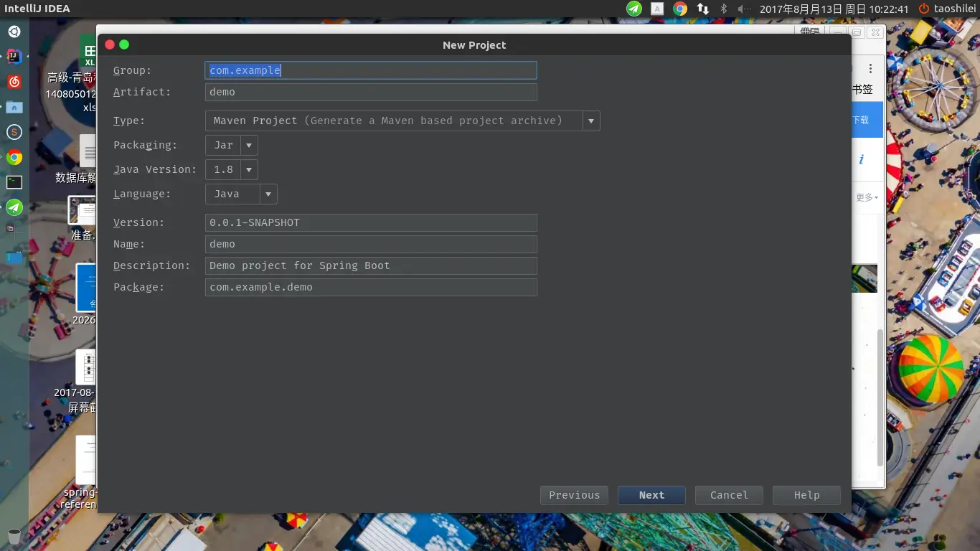Click the Name input field
The height and width of the screenshot is (551, 980).
coord(371,244)
